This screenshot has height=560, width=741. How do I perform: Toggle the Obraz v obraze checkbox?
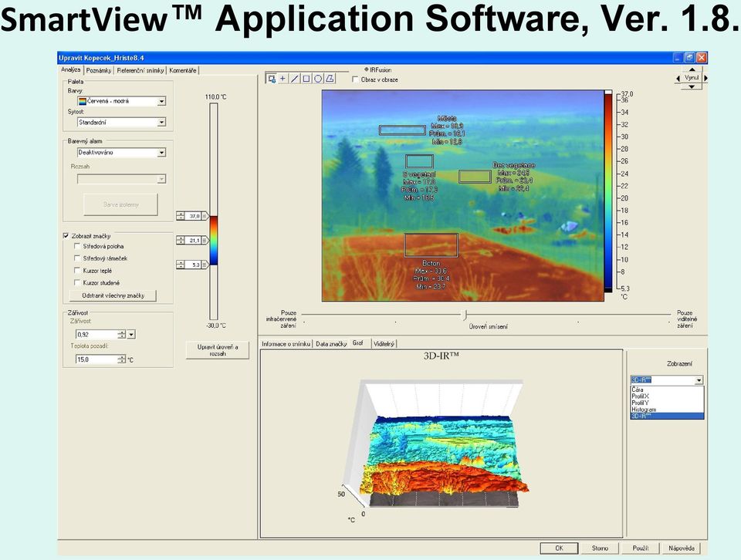pyautogui.click(x=355, y=79)
